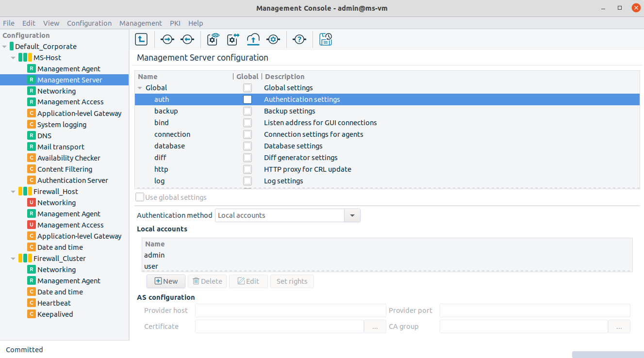
Task: Click the New button under Local accounts
Action: pyautogui.click(x=165, y=281)
